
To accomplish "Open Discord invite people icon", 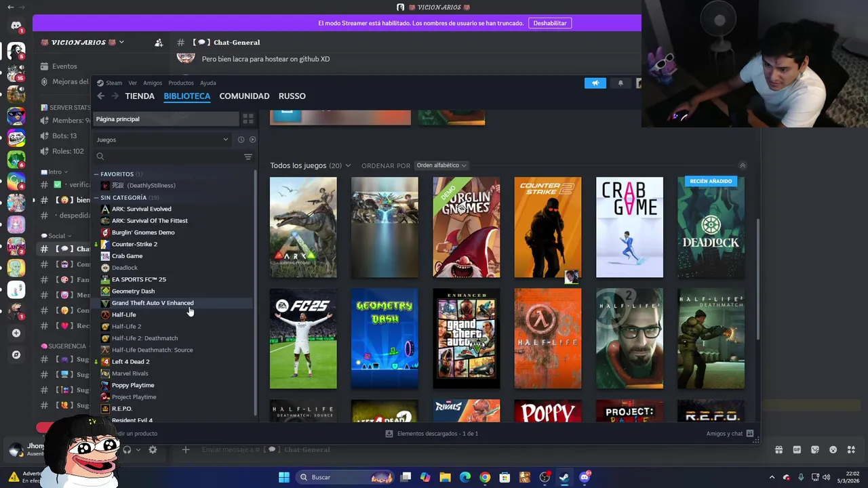I will pyautogui.click(x=159, y=43).
